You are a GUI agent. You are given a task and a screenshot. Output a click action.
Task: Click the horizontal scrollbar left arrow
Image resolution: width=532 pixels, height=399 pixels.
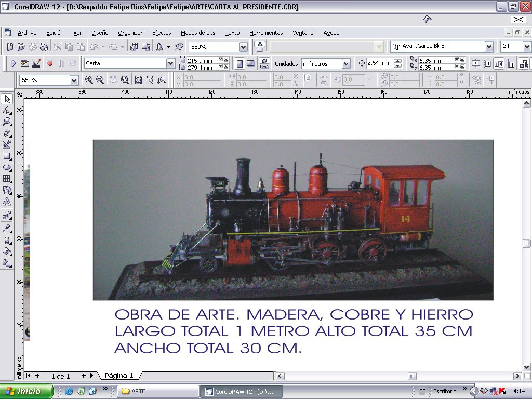tap(280, 376)
